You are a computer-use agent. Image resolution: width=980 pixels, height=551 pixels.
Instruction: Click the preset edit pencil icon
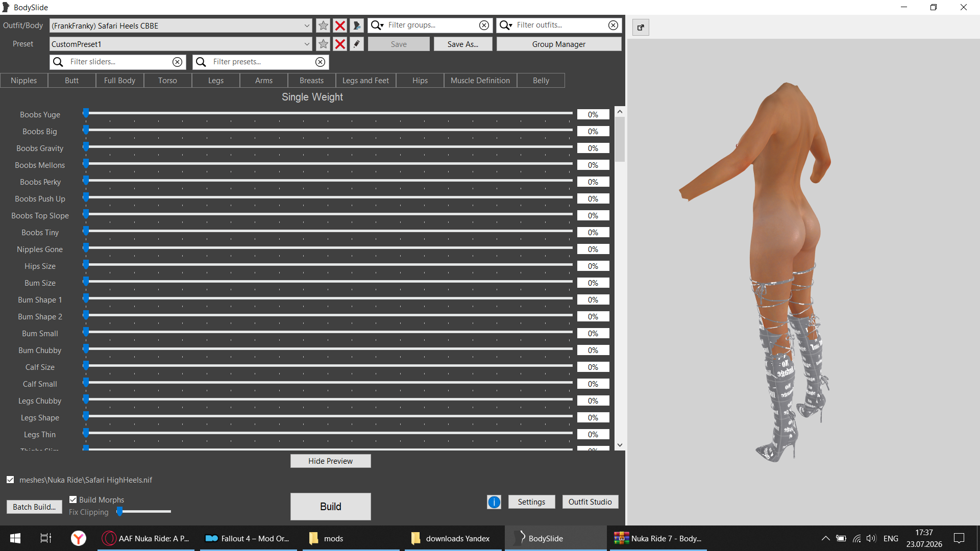(x=357, y=44)
